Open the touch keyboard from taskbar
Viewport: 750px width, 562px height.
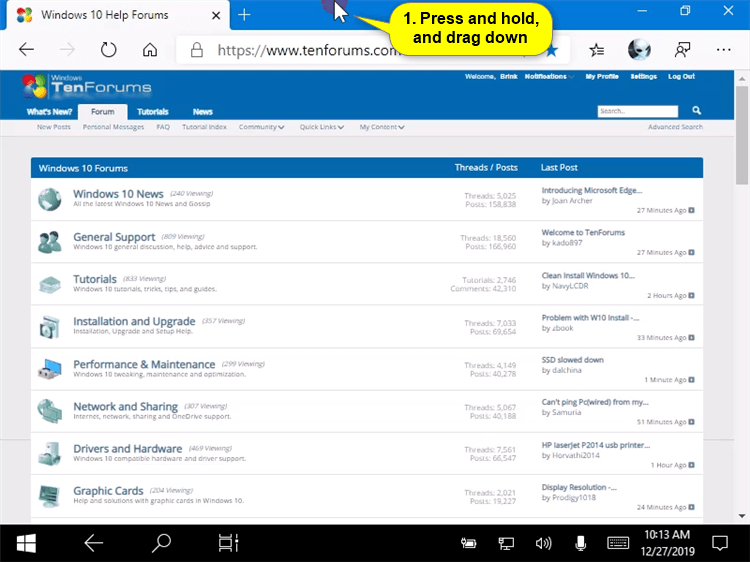point(618,543)
